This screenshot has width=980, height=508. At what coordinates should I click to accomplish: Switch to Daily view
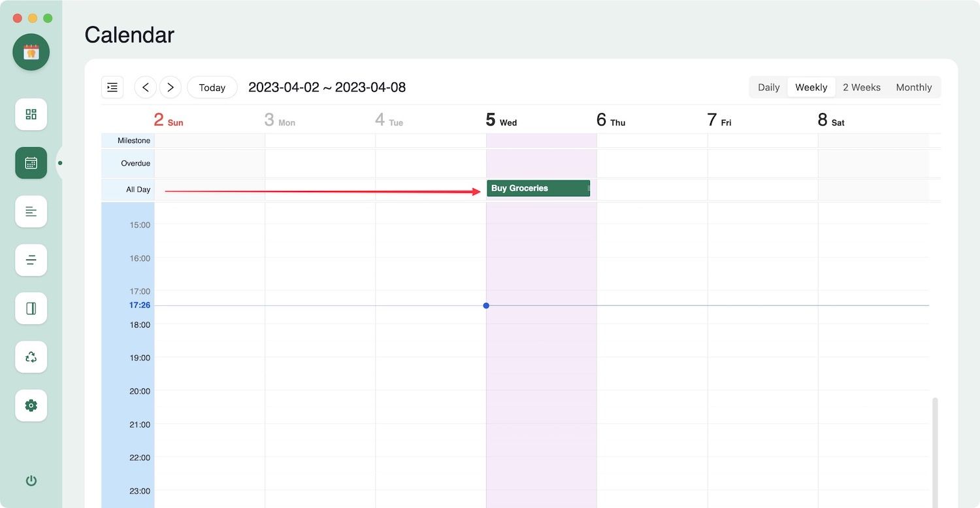[768, 87]
